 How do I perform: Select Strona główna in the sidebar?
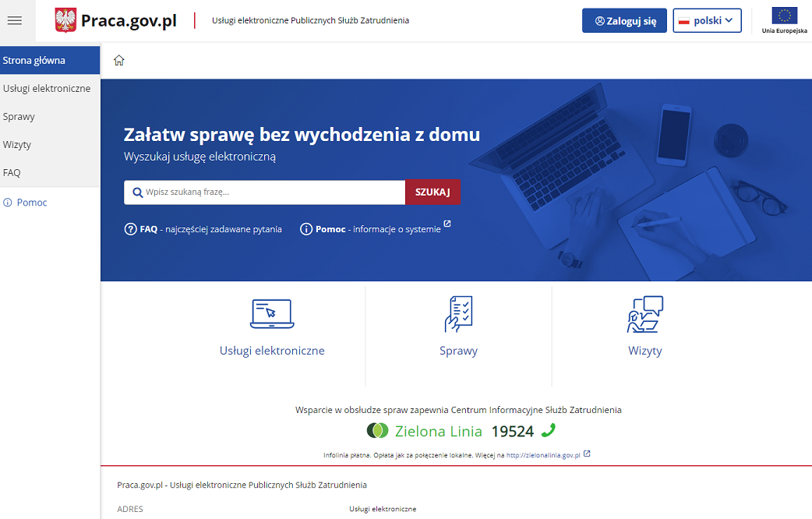coord(50,60)
